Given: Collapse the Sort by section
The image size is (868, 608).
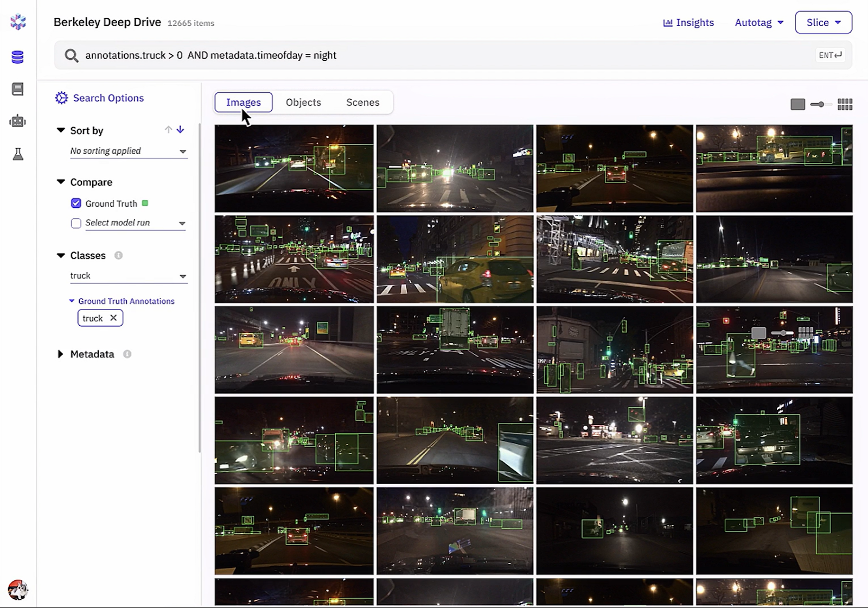Looking at the screenshot, I should (61, 130).
